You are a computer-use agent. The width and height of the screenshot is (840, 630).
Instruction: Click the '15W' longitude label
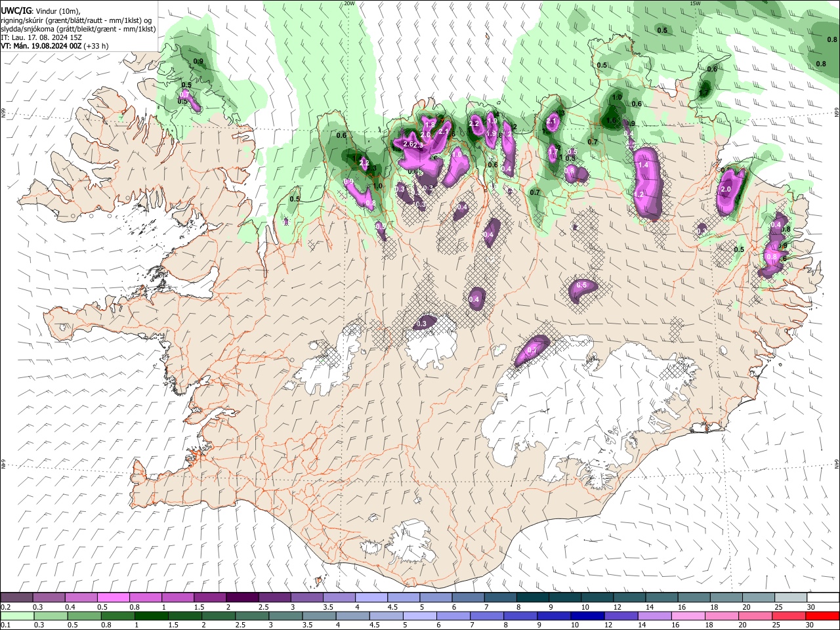(x=694, y=3)
